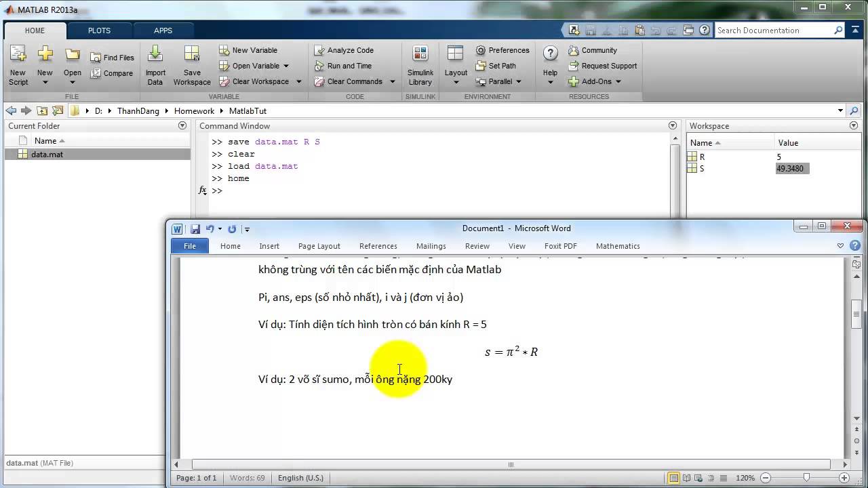Click the Help button in MATLAB toolstrip
Image resolution: width=868 pixels, height=488 pixels.
point(550,65)
